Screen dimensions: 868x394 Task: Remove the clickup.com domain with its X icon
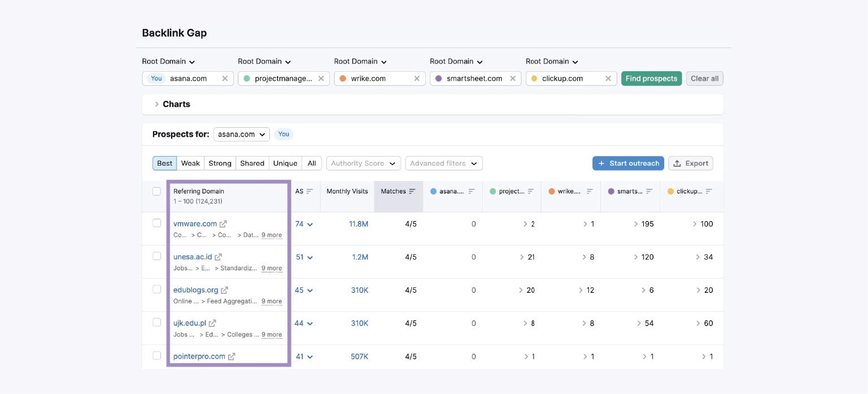point(608,79)
